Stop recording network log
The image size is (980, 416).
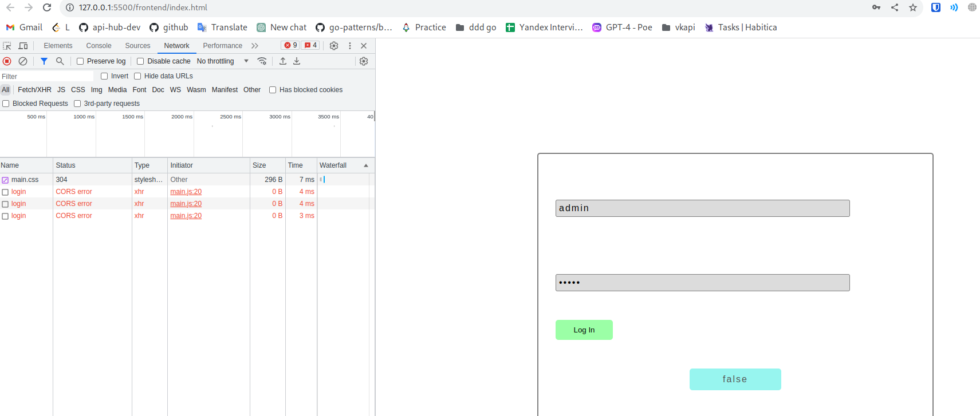pos(7,61)
